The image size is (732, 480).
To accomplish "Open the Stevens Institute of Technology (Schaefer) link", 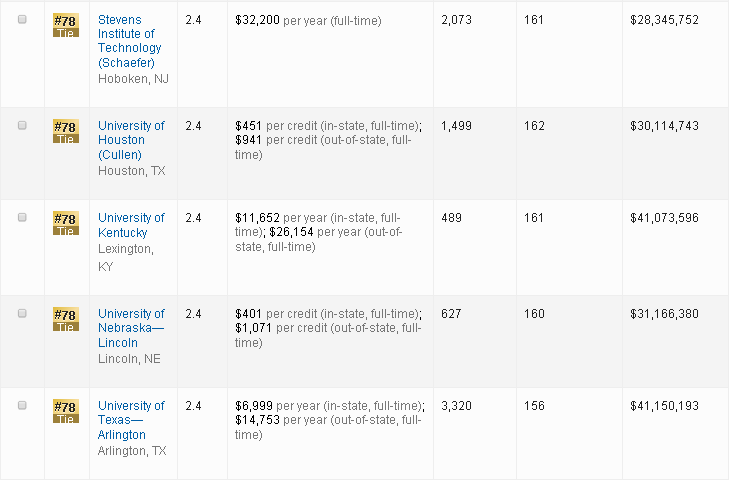I will click(129, 41).
